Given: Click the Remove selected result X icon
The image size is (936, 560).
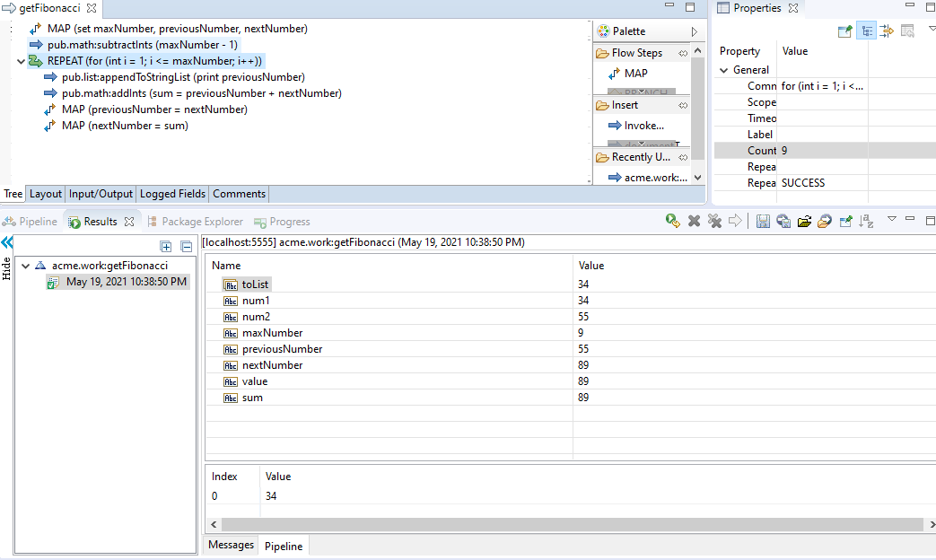Looking at the screenshot, I should (x=694, y=222).
